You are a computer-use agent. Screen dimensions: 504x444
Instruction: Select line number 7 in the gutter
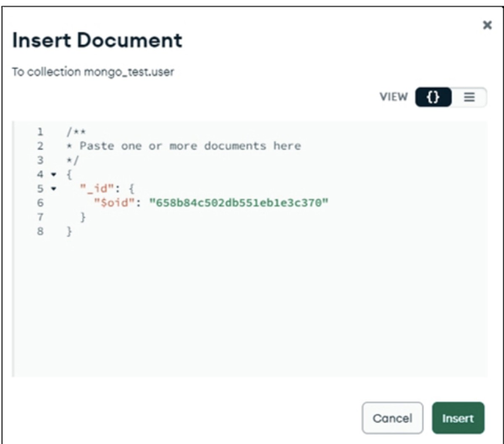[40, 217]
